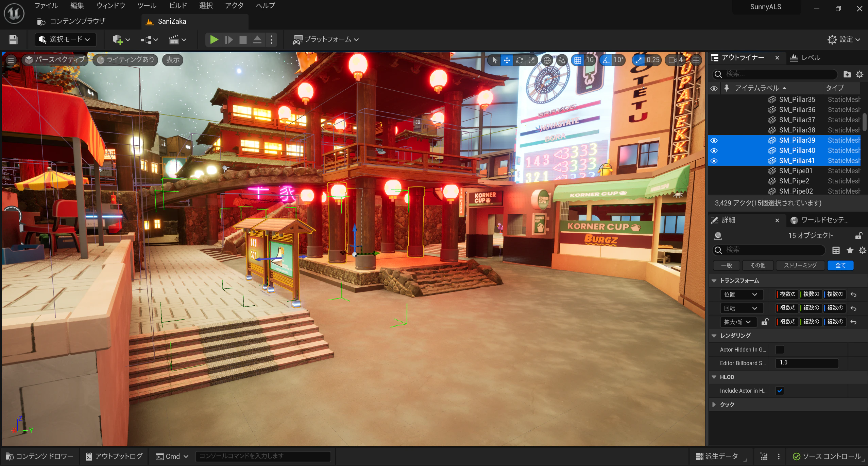868x466 pixels.
Task: Collapse the レンダリング section
Action: click(714, 336)
